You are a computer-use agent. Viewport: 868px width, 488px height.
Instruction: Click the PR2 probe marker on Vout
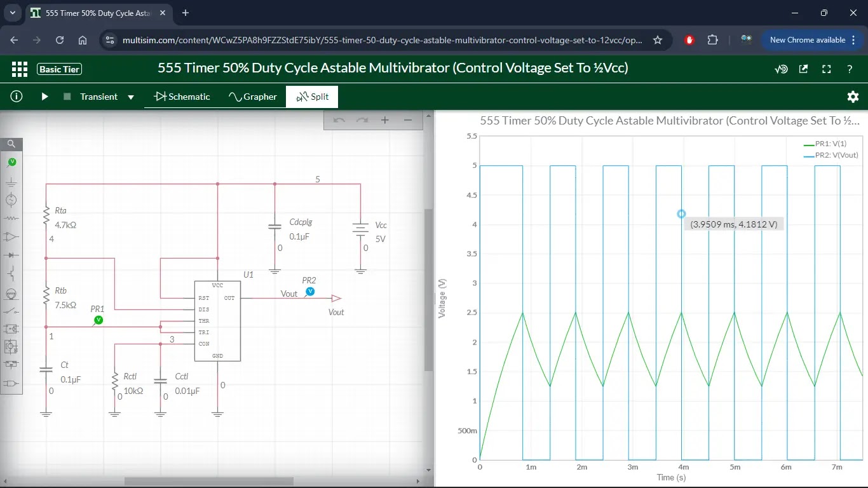tap(310, 291)
